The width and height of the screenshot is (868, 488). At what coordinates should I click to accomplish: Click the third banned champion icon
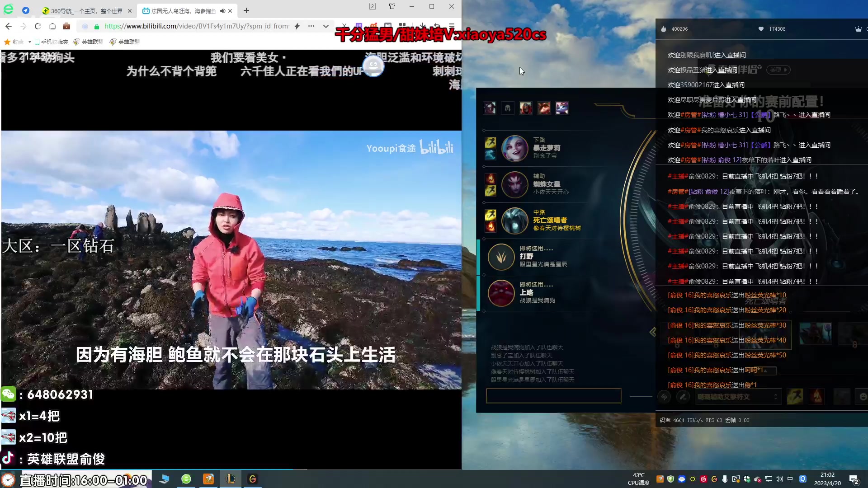pyautogui.click(x=525, y=108)
